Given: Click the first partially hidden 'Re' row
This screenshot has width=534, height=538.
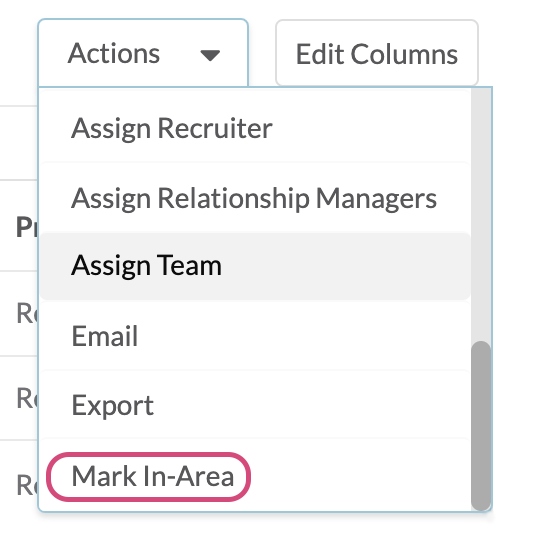Looking at the screenshot, I should (27, 313).
